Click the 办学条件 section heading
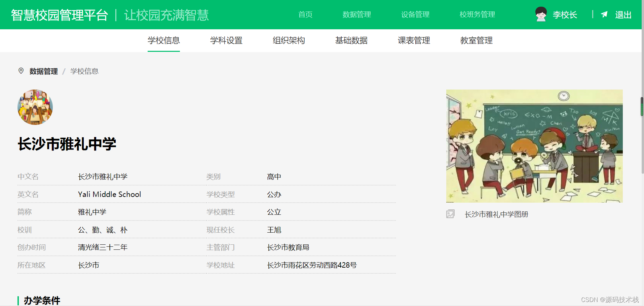The image size is (644, 306). point(42,300)
